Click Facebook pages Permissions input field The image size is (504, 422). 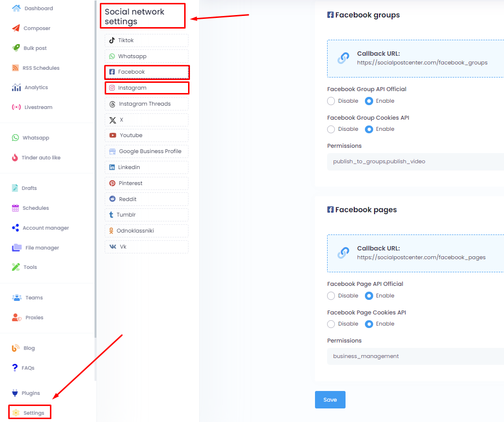pos(415,356)
